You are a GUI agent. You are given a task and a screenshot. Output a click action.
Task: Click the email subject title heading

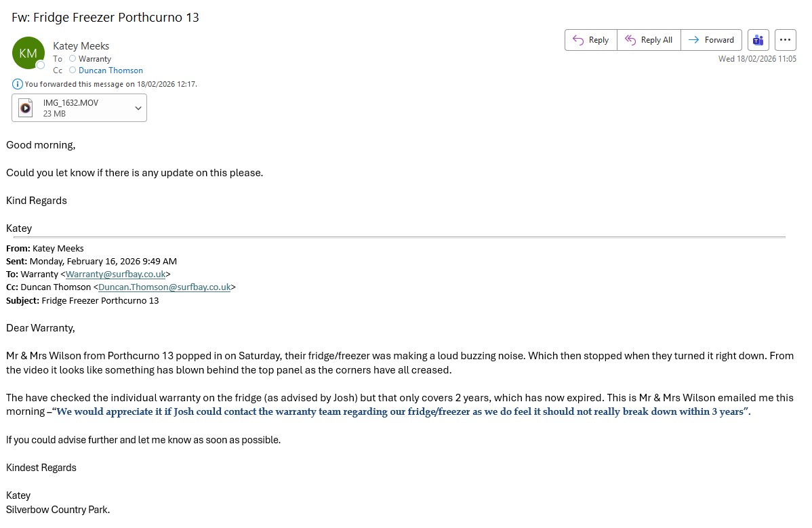click(105, 18)
